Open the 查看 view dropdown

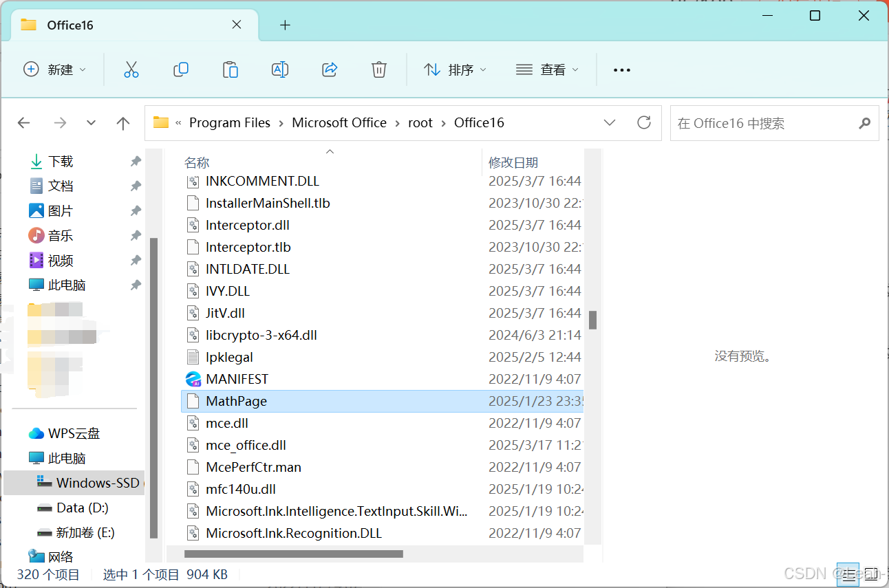coord(547,69)
